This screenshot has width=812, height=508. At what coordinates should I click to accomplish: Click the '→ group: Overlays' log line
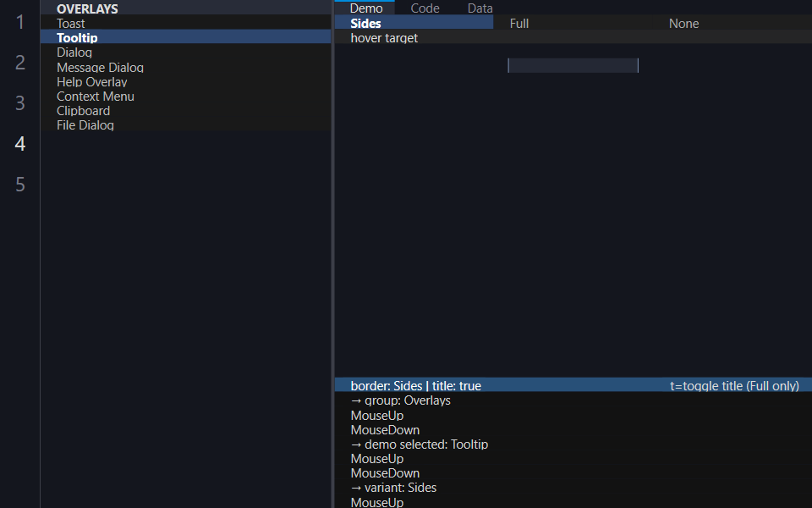pos(400,400)
